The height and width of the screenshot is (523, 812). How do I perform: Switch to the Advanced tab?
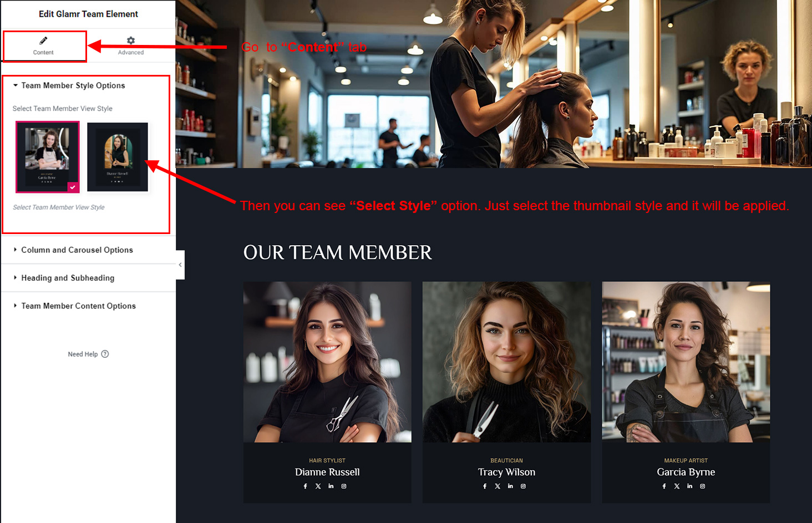tap(131, 45)
